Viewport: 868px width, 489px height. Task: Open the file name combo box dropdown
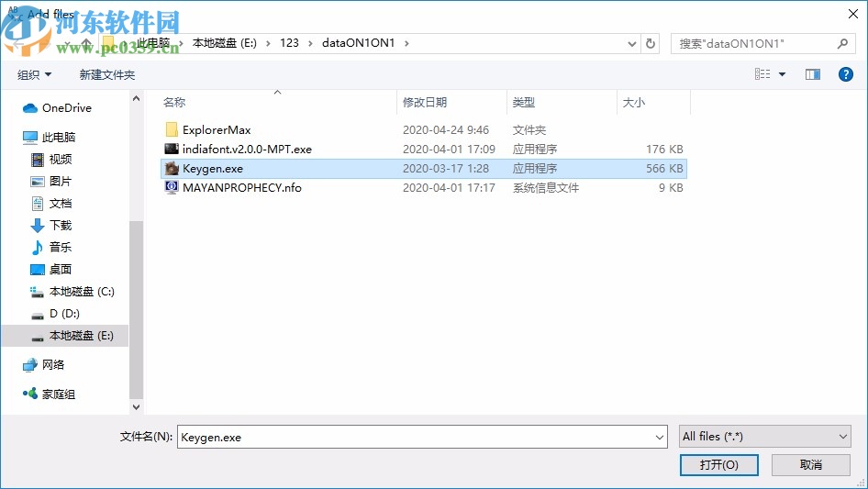point(660,437)
